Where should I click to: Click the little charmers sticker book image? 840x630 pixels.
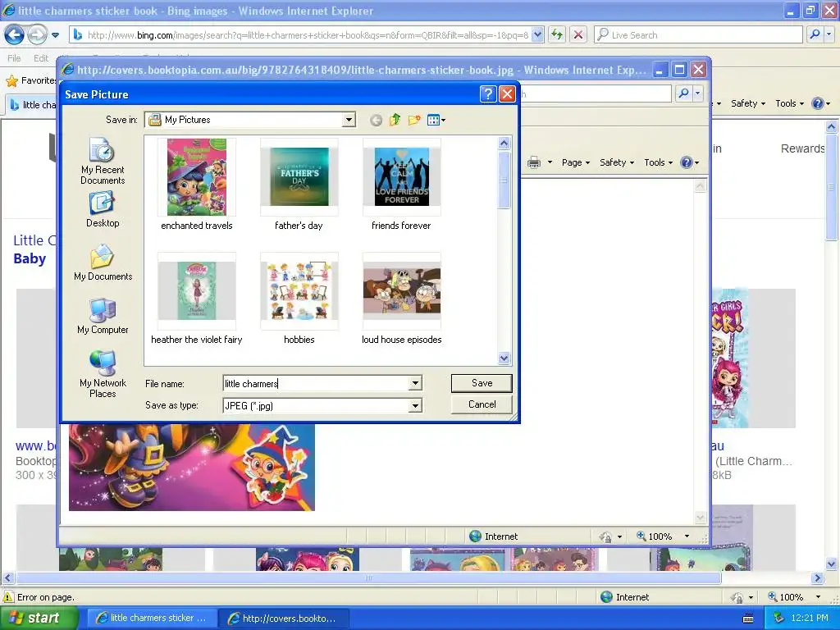click(x=192, y=467)
